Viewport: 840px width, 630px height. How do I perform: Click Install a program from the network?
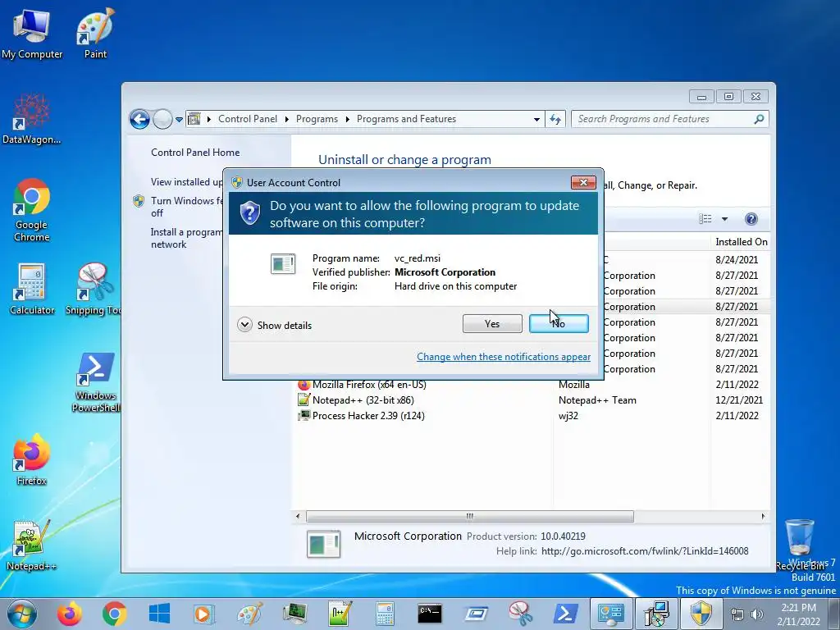[x=186, y=239]
